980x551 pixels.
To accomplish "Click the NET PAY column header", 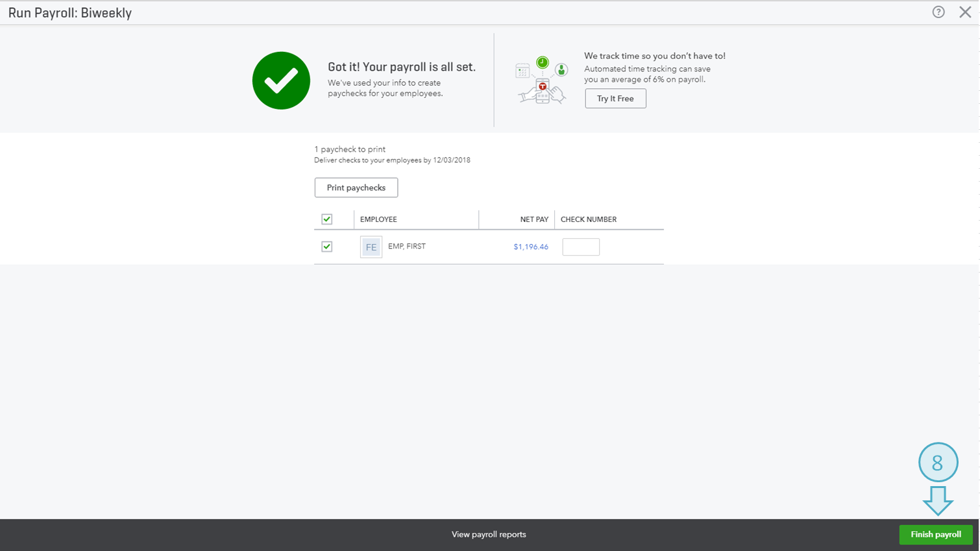I will (x=534, y=219).
